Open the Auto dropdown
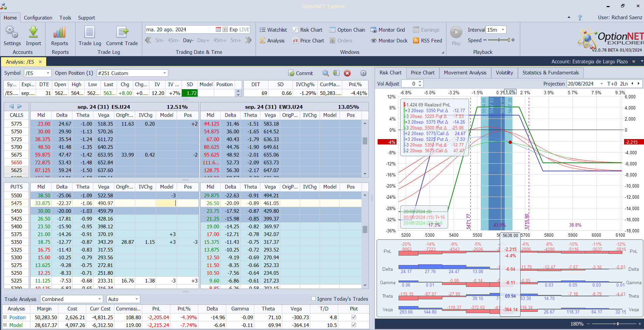644x330 pixels. 137,299
